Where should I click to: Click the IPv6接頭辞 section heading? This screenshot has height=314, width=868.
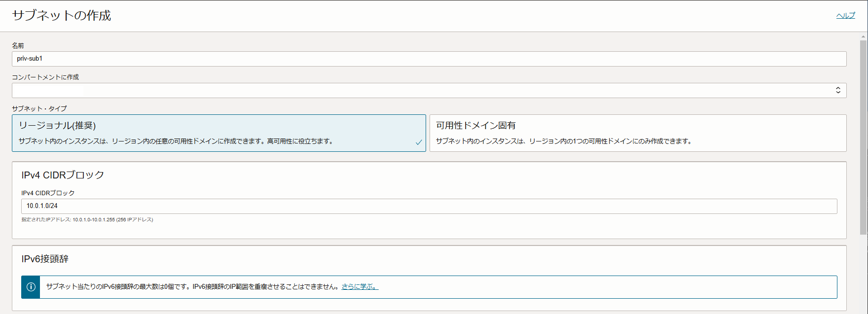[x=45, y=259]
